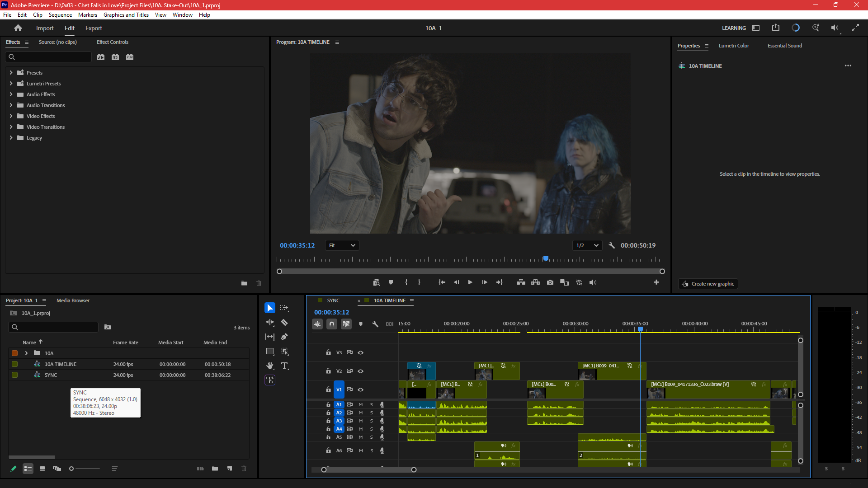Mute track A1
Screen dimensions: 868x488
[361, 405]
